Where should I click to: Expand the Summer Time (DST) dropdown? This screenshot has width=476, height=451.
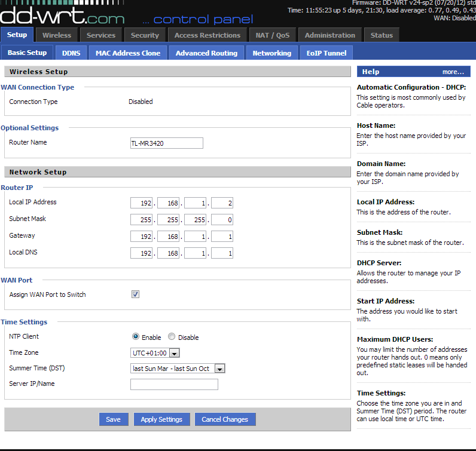point(177,369)
